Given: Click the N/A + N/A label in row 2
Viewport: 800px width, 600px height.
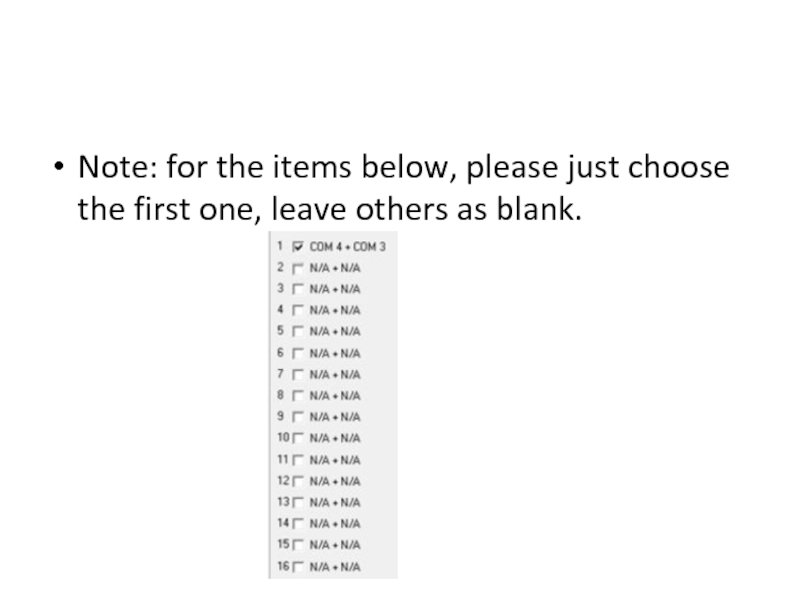Looking at the screenshot, I should coord(335,268).
